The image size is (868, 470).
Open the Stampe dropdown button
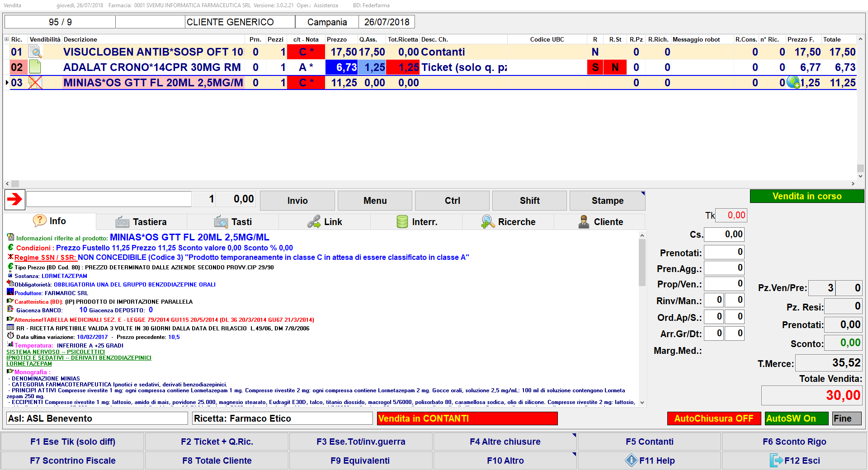tap(607, 201)
